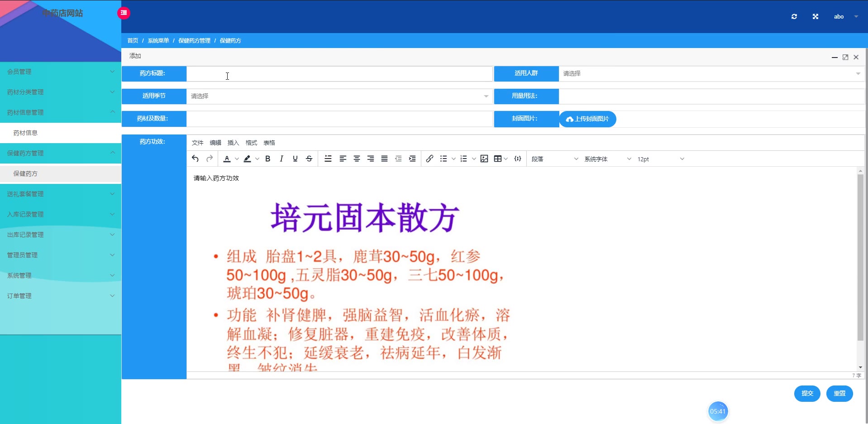Expand the 入库记录管理 sidebar menu

pyautogui.click(x=61, y=214)
